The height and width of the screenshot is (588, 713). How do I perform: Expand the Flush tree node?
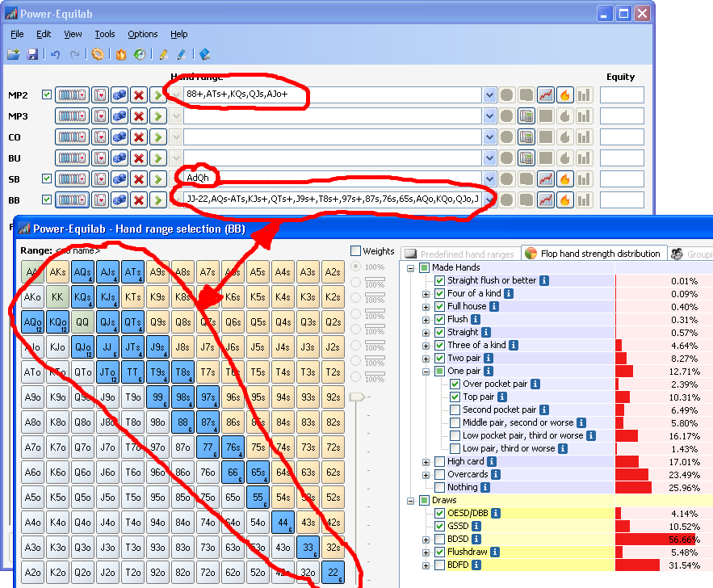click(426, 320)
